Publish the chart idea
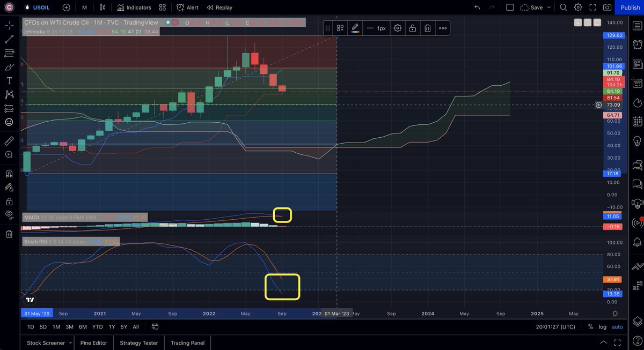The width and height of the screenshot is (644, 350). (630, 8)
